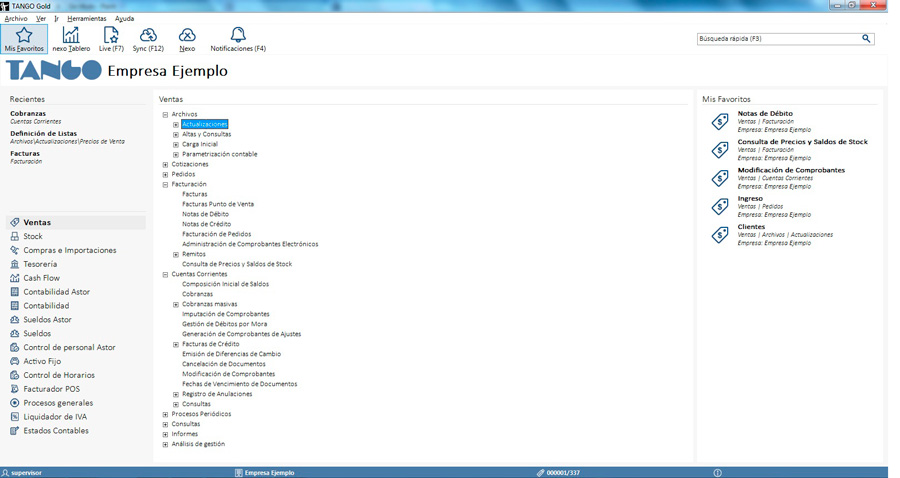Open the Ver menu
Image resolution: width=900 pixels, height=478 pixels.
(41, 18)
